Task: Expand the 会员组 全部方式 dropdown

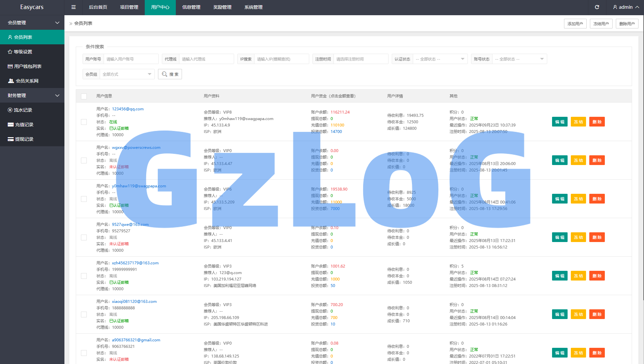Action: pos(127,74)
